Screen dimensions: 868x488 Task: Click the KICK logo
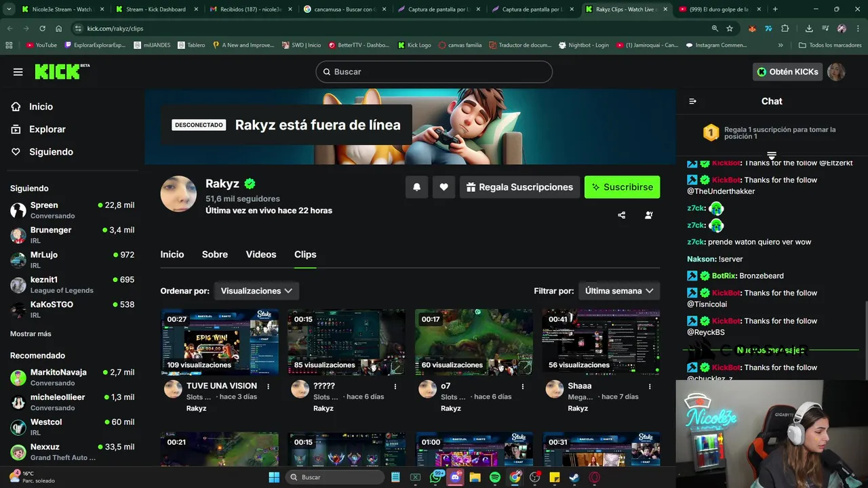(x=62, y=72)
